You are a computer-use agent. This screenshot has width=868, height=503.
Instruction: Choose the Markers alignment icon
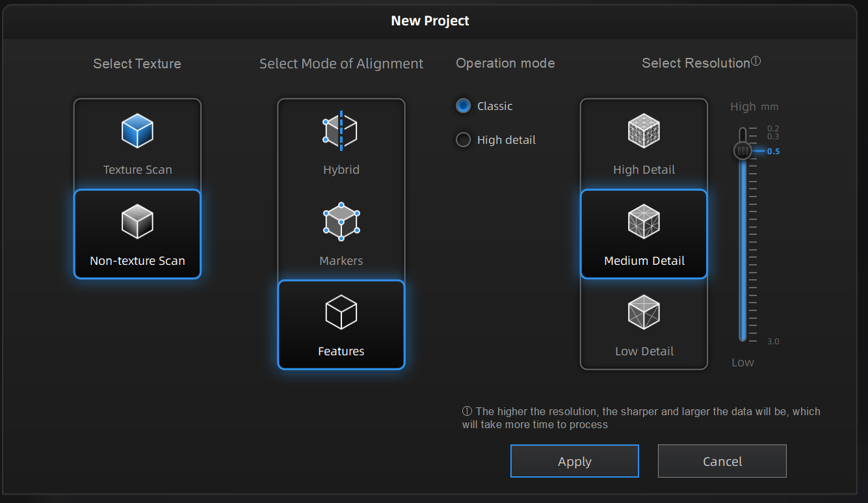341,221
